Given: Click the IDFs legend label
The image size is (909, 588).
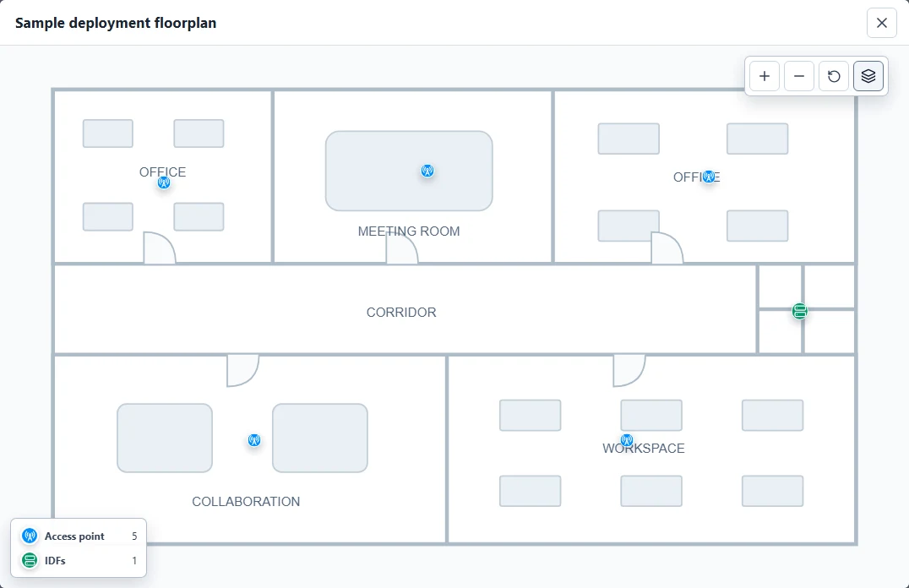Looking at the screenshot, I should 55,561.
